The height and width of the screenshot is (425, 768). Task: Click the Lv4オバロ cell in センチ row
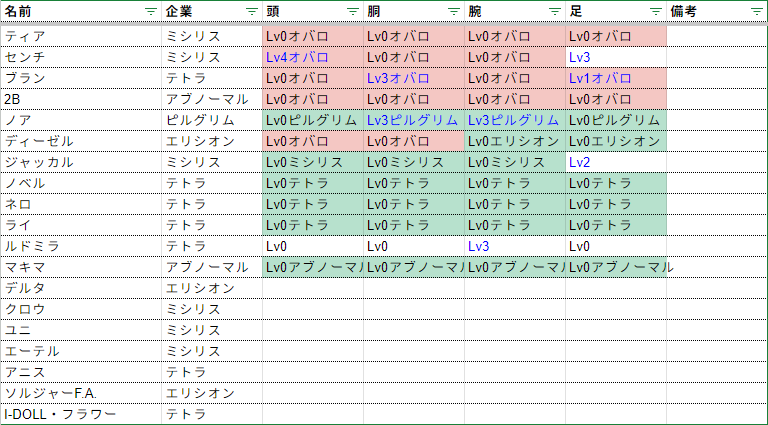312,57
